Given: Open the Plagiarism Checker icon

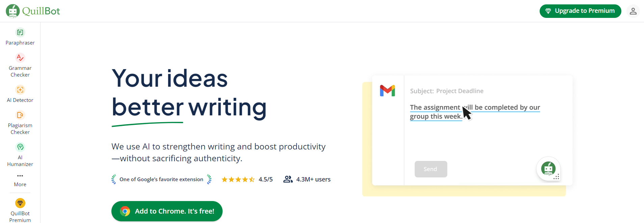Looking at the screenshot, I should (x=20, y=115).
